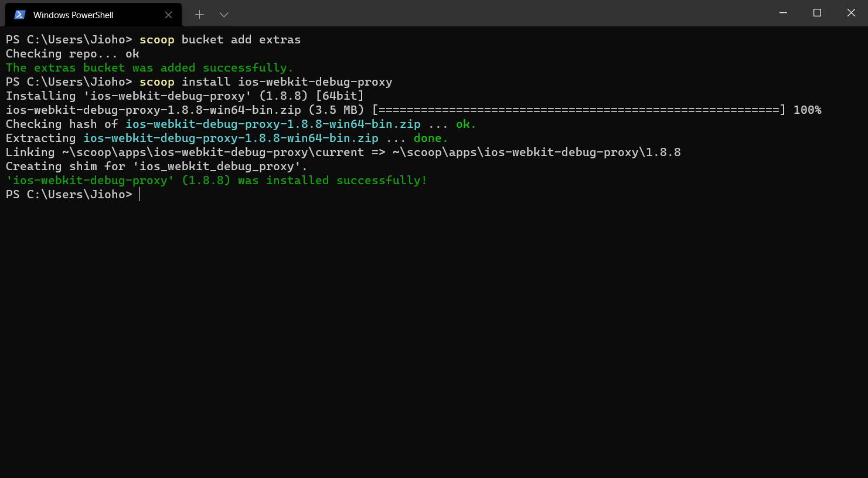Click the 100% download indicator text
This screenshot has height=478, width=868.
(x=807, y=110)
